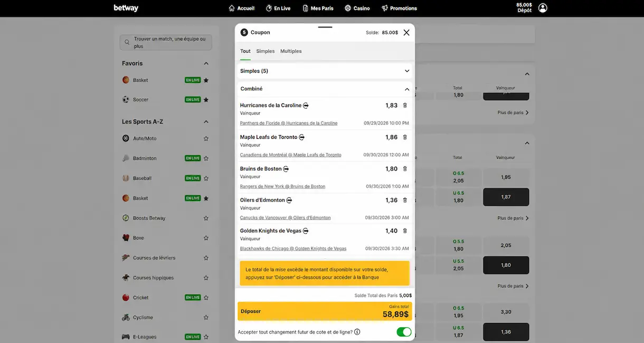Screen dimensions: 644x343
Task: Open Panthers de Floride @ Hurricanes match link
Action: (289, 123)
